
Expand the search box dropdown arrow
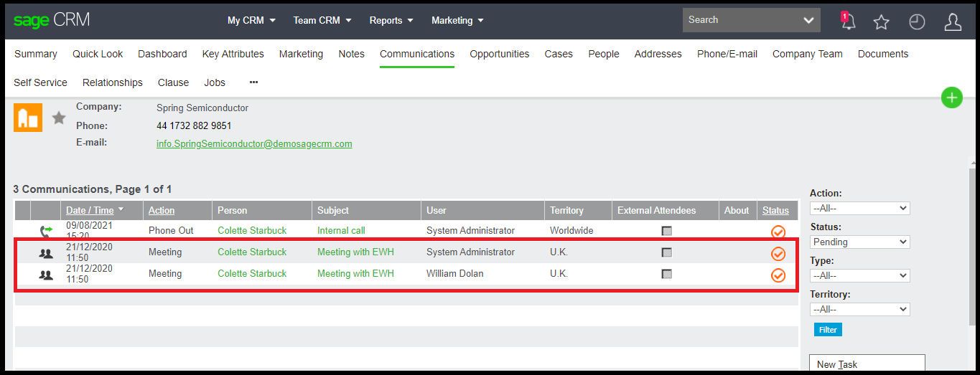click(x=809, y=21)
